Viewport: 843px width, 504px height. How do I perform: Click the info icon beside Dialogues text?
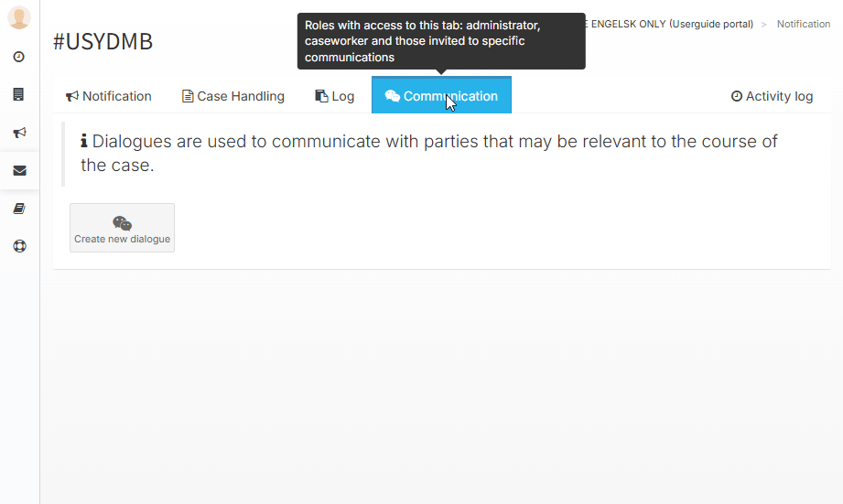click(x=84, y=142)
